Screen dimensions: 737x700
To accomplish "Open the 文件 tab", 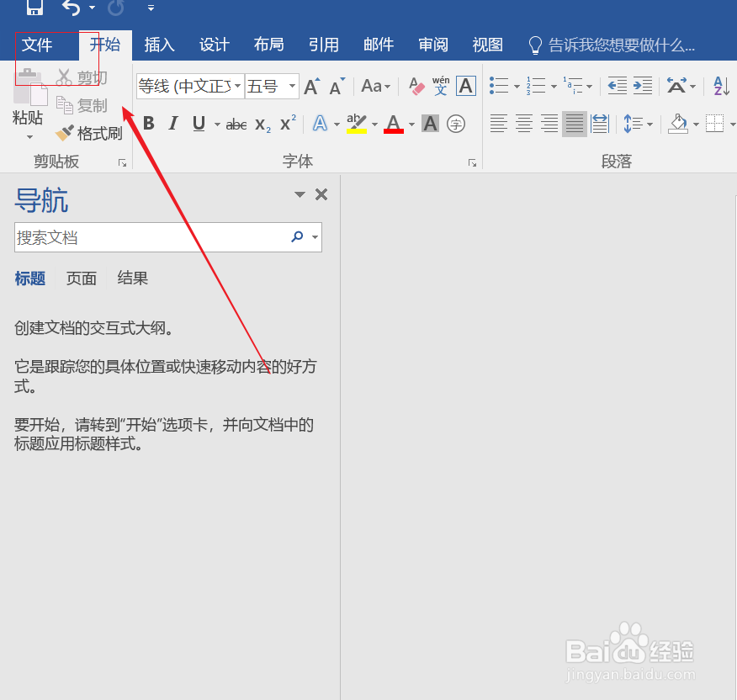I will point(37,45).
